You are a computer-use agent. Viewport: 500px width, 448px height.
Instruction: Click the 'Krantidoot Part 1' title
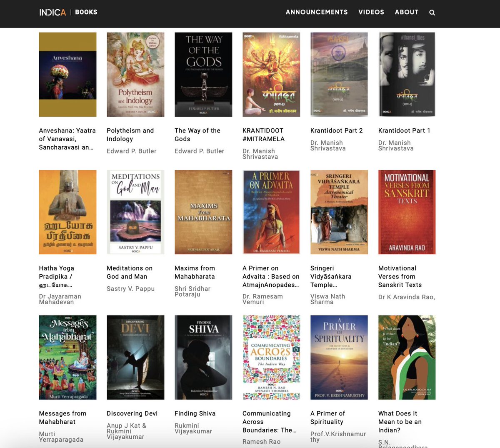pos(404,130)
